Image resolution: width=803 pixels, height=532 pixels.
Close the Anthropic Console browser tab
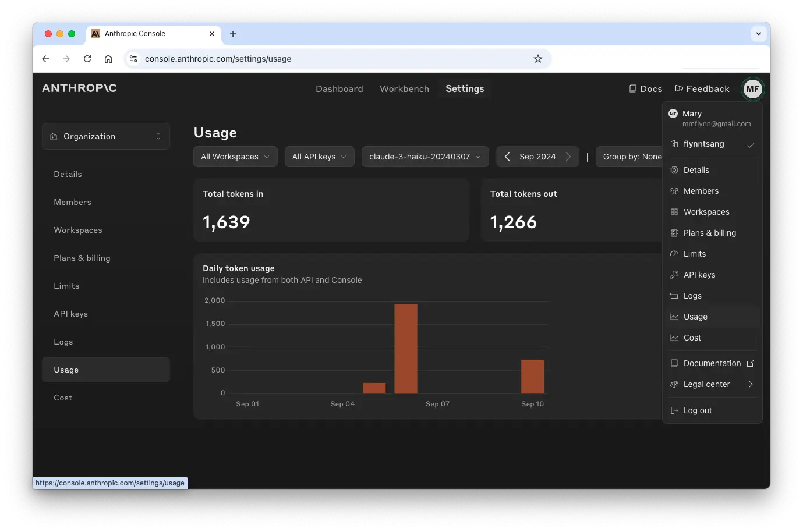(x=212, y=34)
